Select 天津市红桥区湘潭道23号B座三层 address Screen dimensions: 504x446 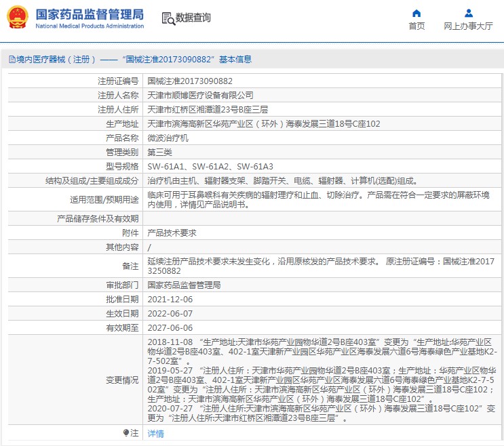click(x=208, y=110)
